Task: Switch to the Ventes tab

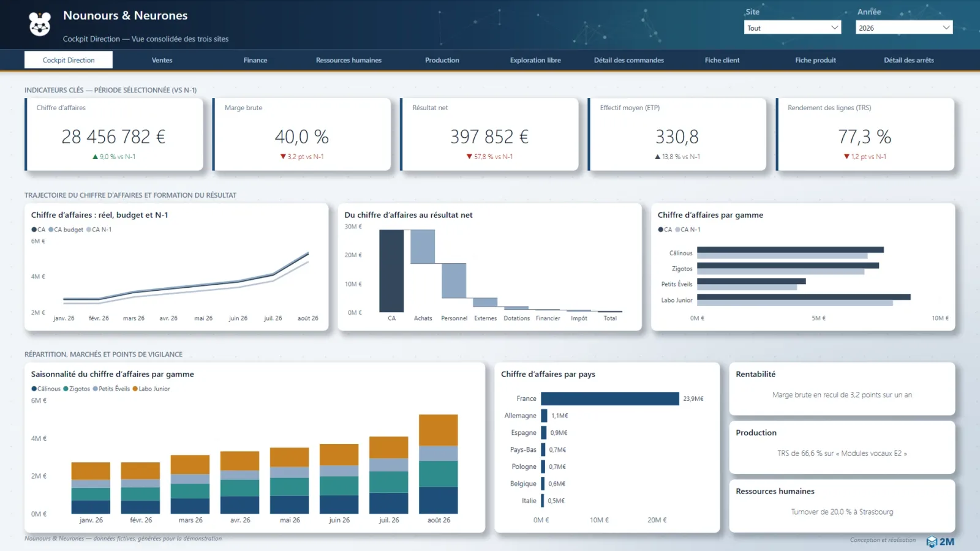Action: click(x=162, y=60)
